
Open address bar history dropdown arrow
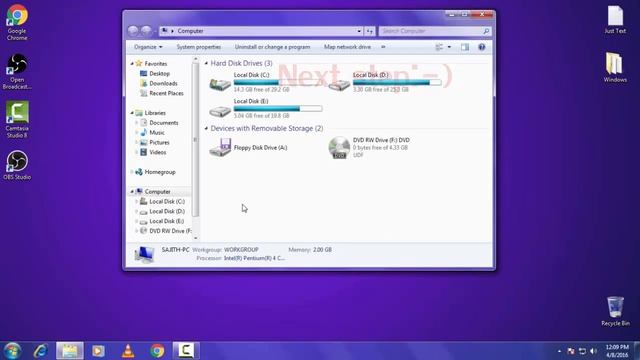[x=359, y=31]
